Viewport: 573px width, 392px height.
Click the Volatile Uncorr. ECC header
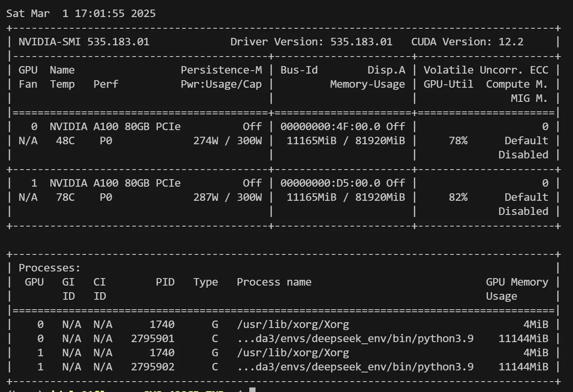(486, 70)
